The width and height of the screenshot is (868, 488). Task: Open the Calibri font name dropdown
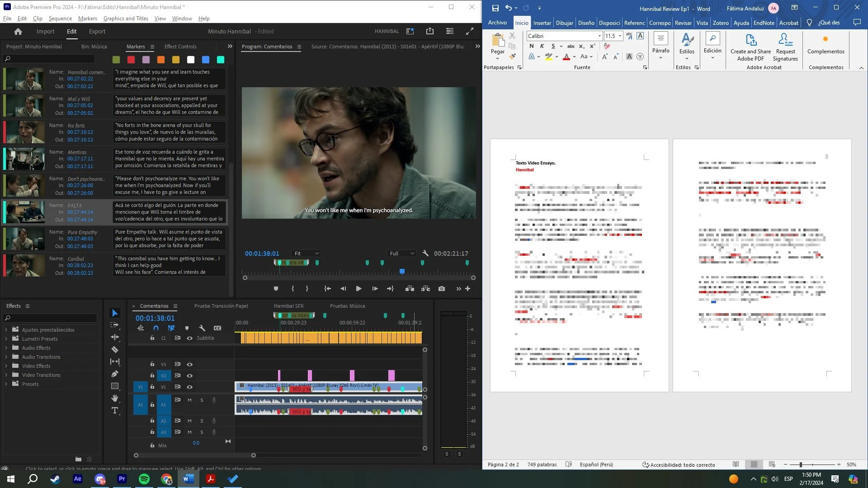coord(599,36)
